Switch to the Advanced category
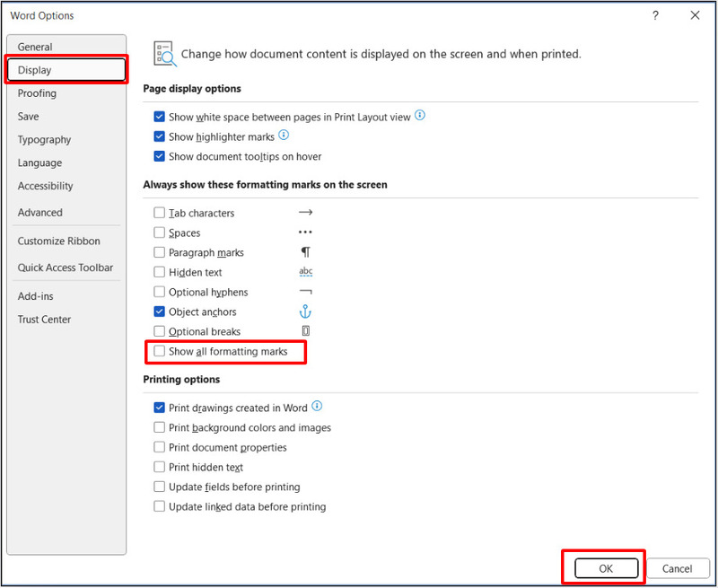 coord(40,213)
